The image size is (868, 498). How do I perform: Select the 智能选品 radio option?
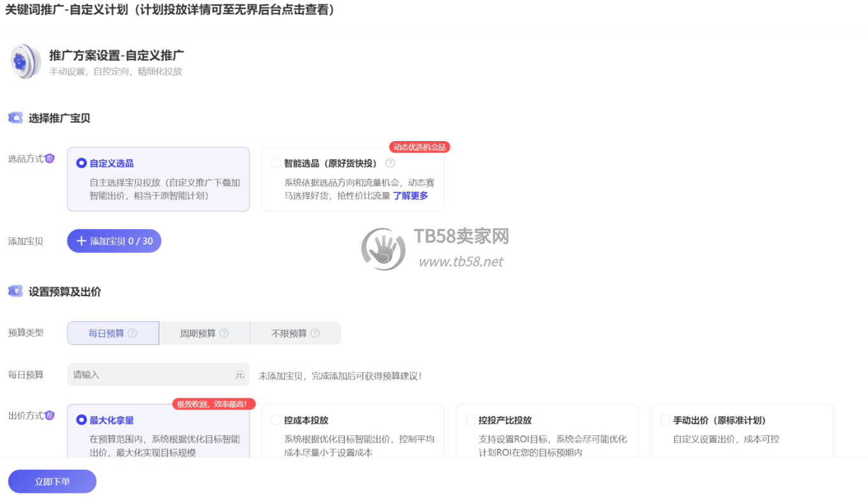(x=276, y=163)
